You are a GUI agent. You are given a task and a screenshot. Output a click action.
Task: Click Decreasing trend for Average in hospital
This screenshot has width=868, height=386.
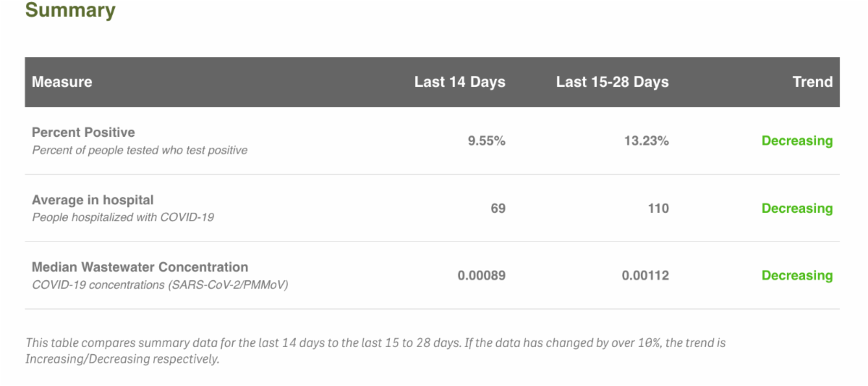(x=796, y=209)
